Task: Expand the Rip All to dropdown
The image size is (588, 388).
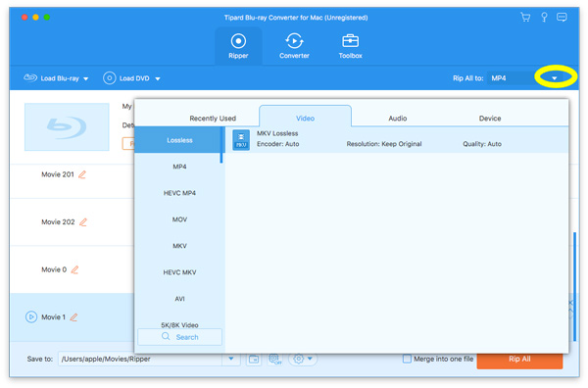Action: [555, 78]
